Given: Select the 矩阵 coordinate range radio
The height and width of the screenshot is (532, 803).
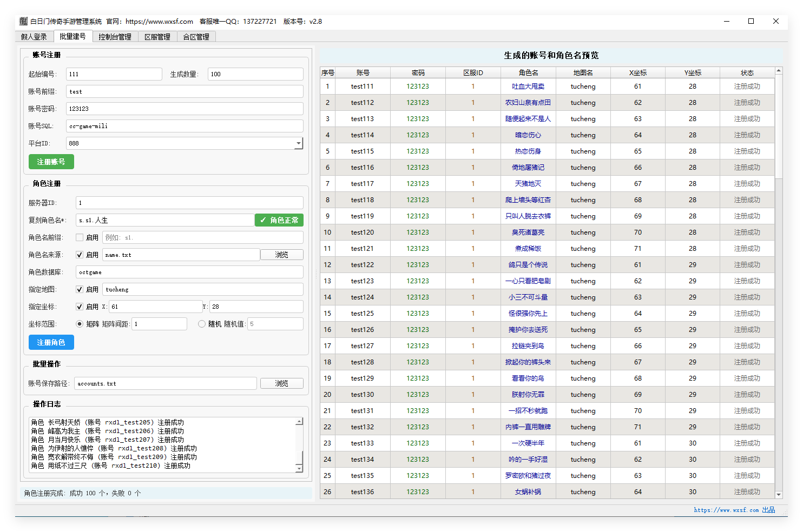Looking at the screenshot, I should (x=80, y=324).
